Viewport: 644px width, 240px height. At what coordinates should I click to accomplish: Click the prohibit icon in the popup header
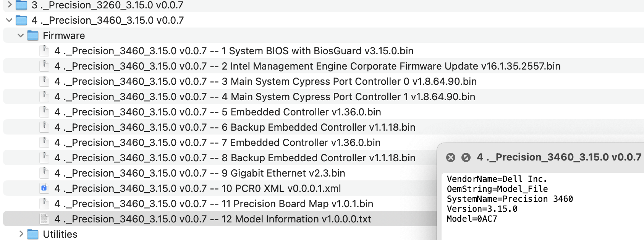465,156
